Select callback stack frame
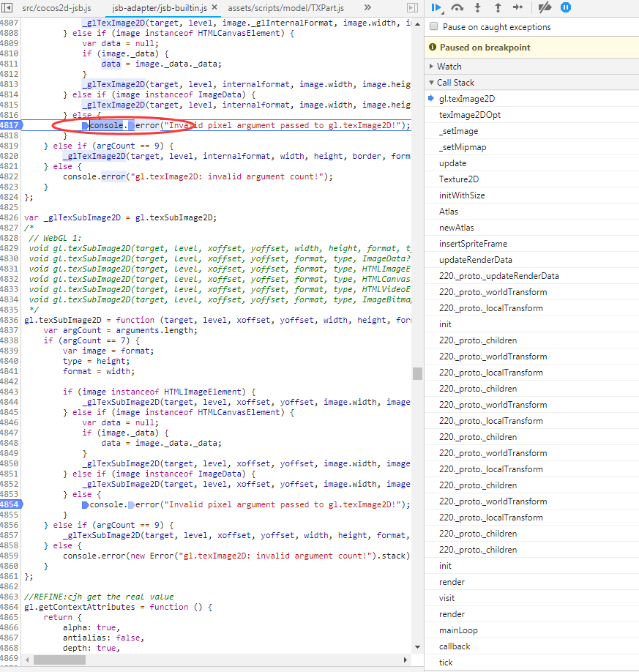The width and height of the screenshot is (639, 672). [531, 646]
